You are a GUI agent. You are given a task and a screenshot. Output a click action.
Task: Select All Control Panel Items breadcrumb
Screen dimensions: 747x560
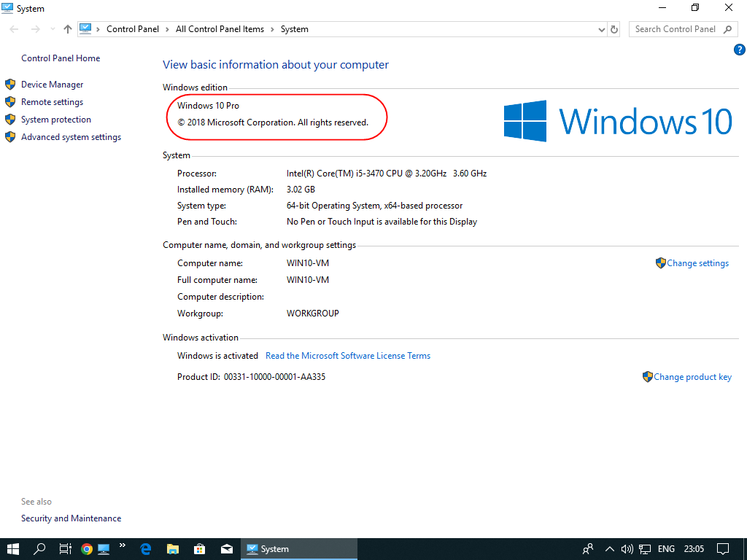point(220,29)
